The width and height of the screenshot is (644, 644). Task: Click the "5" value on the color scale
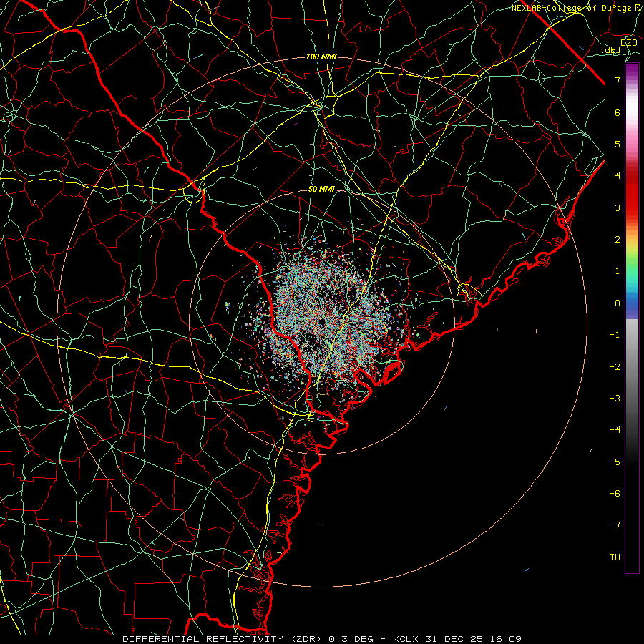[x=618, y=145]
